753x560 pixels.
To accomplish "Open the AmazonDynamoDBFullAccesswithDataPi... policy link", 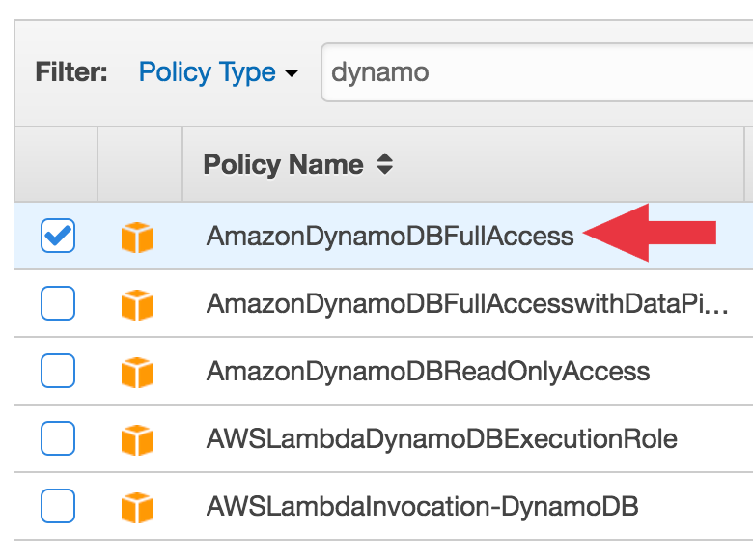I will tap(467, 304).
